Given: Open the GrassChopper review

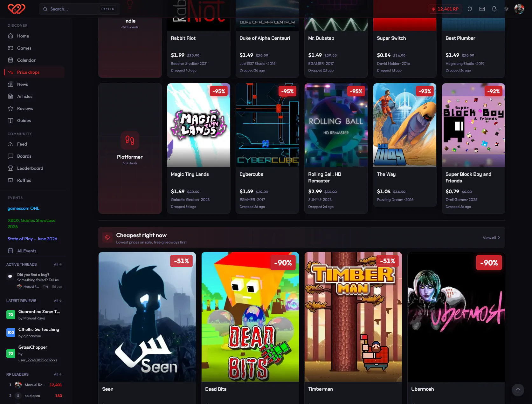Looking at the screenshot, I should pos(34,353).
